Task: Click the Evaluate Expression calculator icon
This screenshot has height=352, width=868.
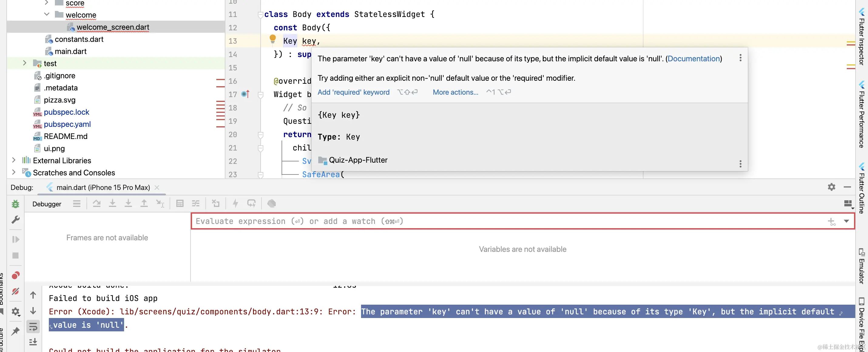Action: click(180, 203)
